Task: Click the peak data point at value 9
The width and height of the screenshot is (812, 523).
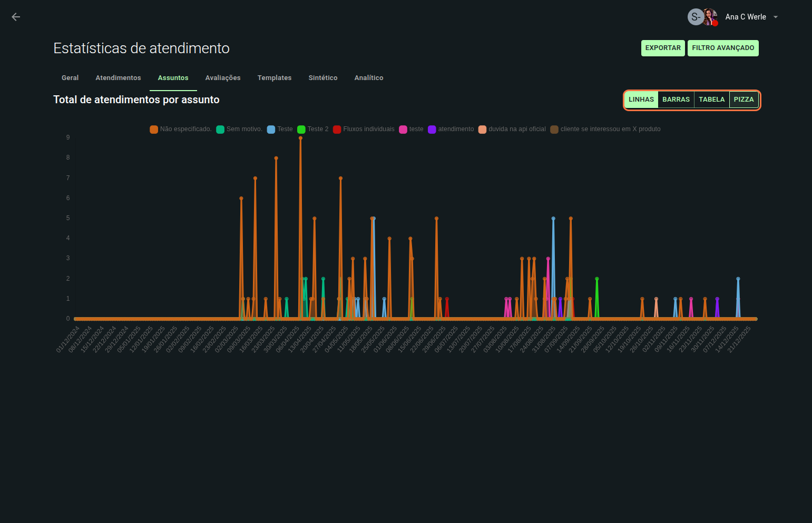Action: [300, 138]
